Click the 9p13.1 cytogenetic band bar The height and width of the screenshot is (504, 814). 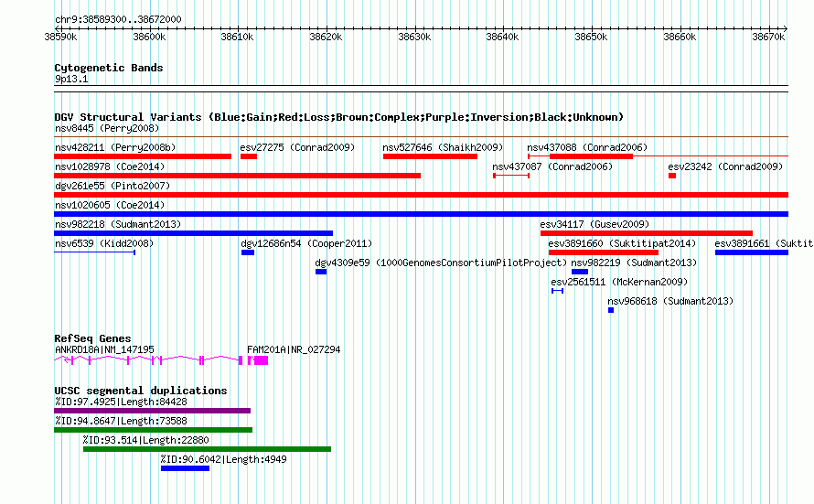[421, 89]
